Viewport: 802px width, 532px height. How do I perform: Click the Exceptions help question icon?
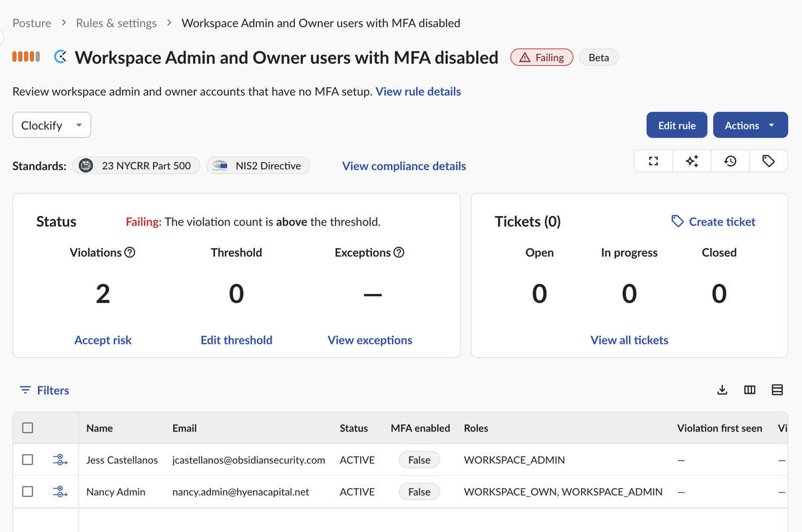(x=399, y=253)
